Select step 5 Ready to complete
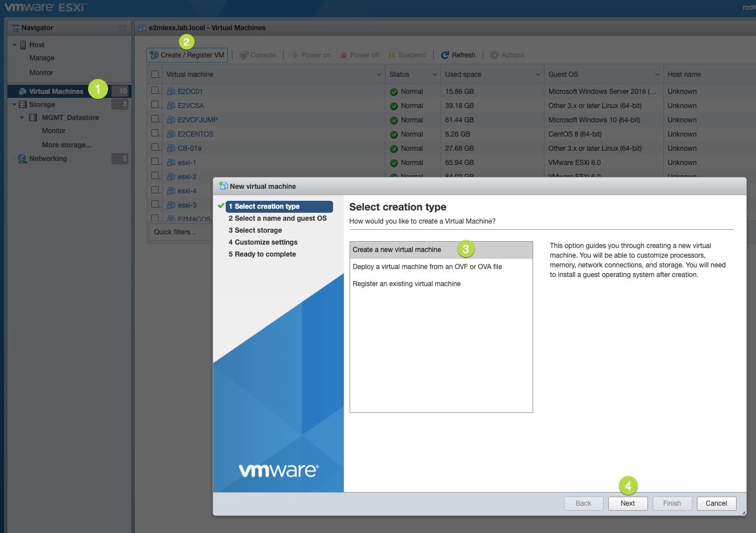Screen dimensions: 756x533 point(262,254)
